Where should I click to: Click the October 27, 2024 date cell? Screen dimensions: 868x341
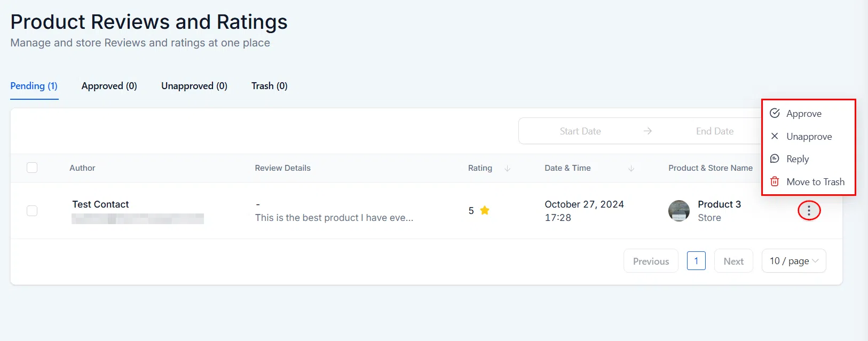click(x=584, y=204)
